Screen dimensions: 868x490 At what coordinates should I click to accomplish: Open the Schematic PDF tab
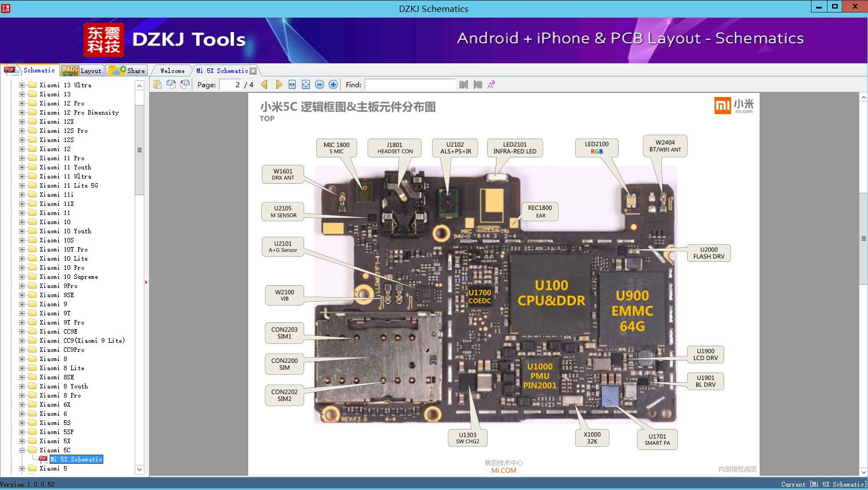[x=30, y=70]
